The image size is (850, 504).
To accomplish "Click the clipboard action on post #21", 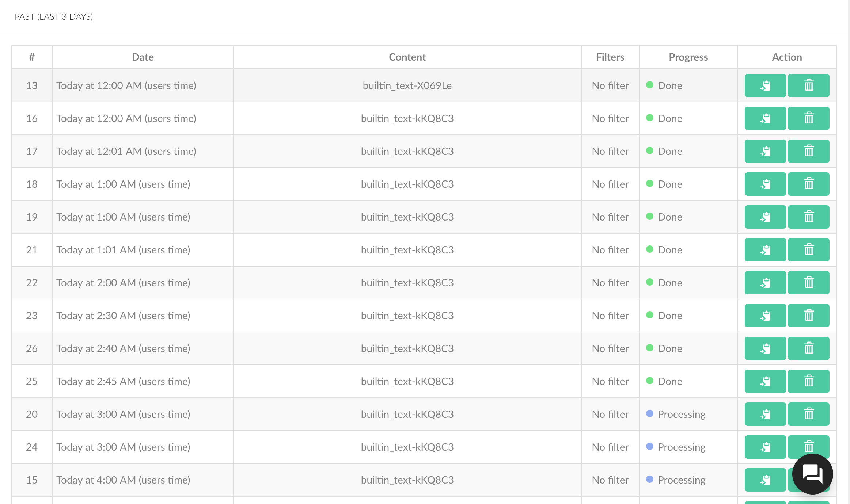I will click(765, 250).
